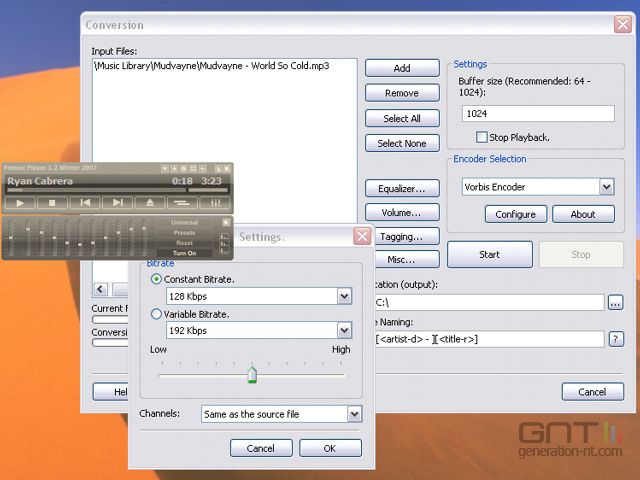Click the player volume bar beside seek bar

point(208,190)
